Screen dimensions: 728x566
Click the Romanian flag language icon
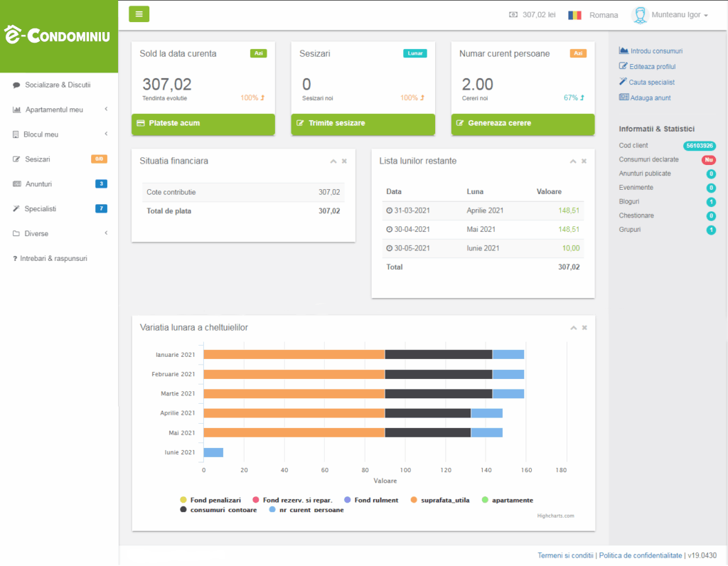click(575, 15)
